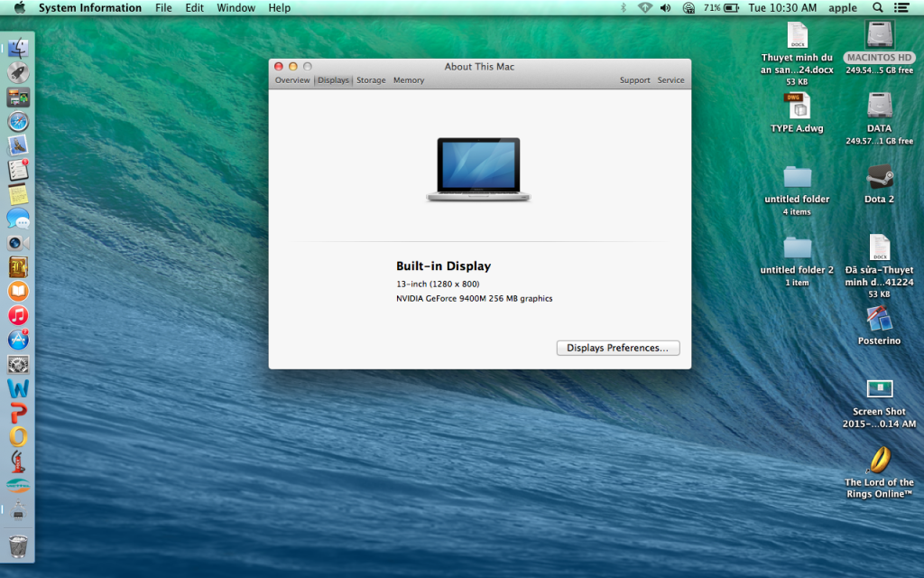This screenshot has width=924, height=578.
Task: Switch to the Memory tab
Action: click(409, 80)
